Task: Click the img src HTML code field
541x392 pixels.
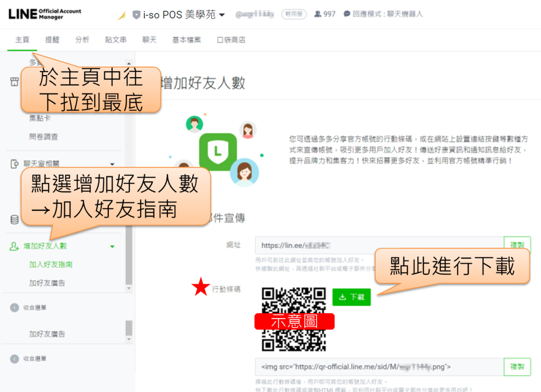Action: pos(378,367)
